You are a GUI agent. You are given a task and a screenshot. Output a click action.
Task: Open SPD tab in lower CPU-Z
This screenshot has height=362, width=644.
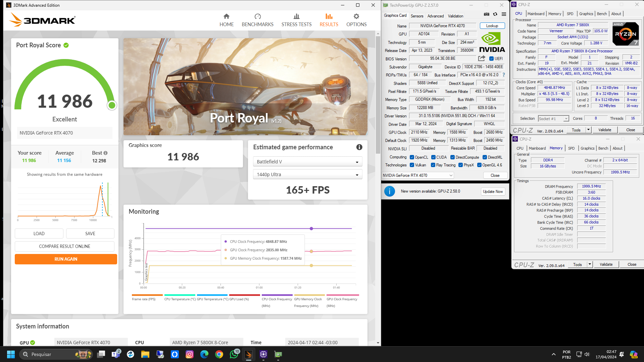click(x=571, y=148)
